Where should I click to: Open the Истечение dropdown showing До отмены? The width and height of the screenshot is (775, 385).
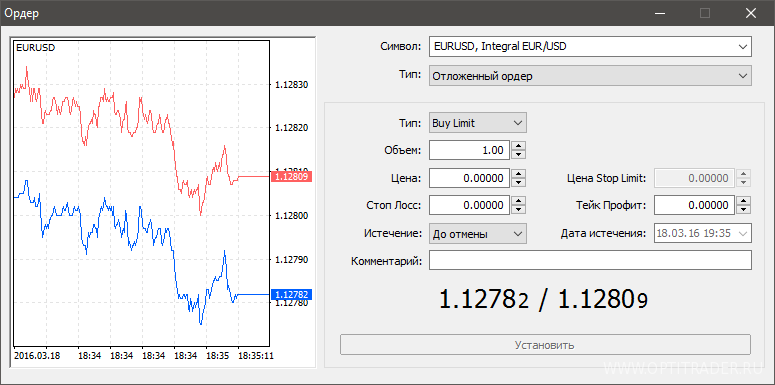(x=477, y=234)
